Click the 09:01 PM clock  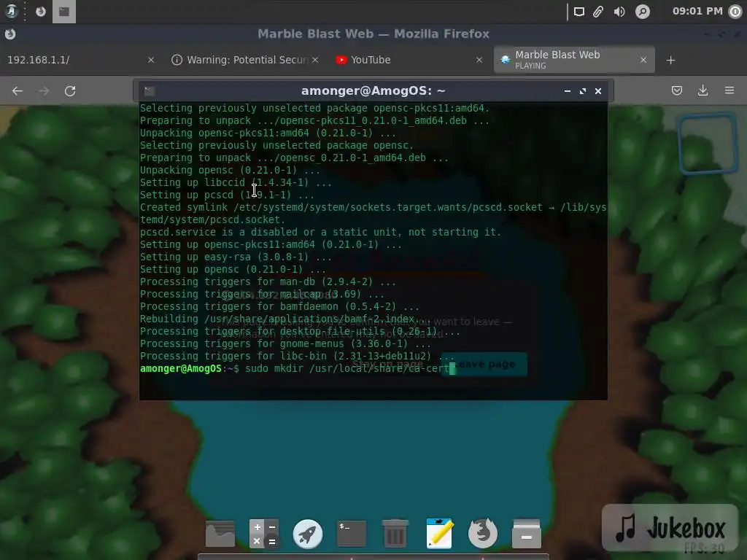click(x=697, y=11)
